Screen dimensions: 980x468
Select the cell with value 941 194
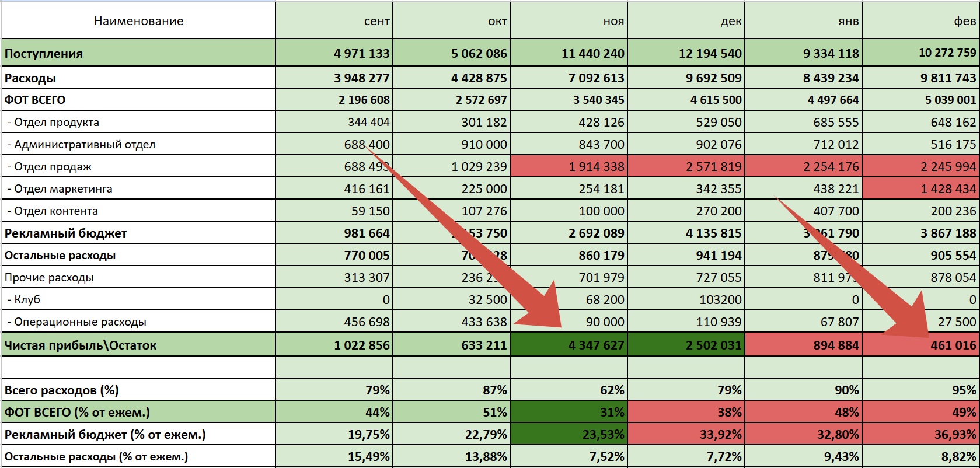click(x=686, y=255)
